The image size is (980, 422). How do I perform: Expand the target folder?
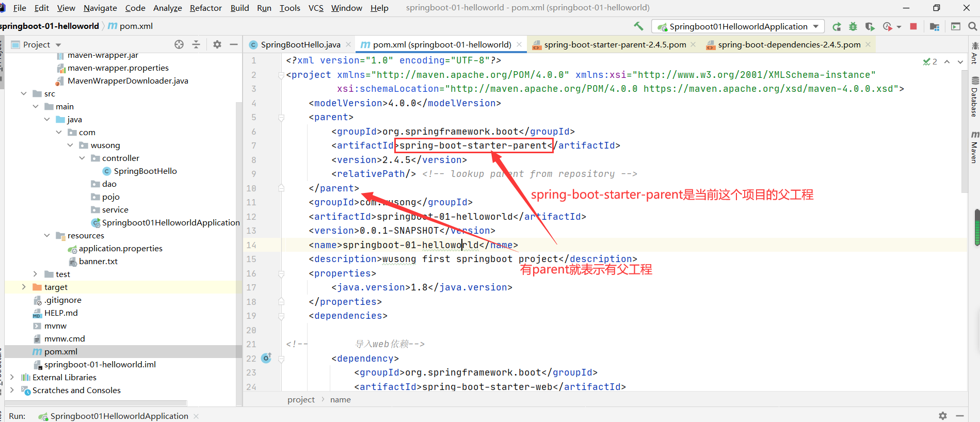coord(24,287)
